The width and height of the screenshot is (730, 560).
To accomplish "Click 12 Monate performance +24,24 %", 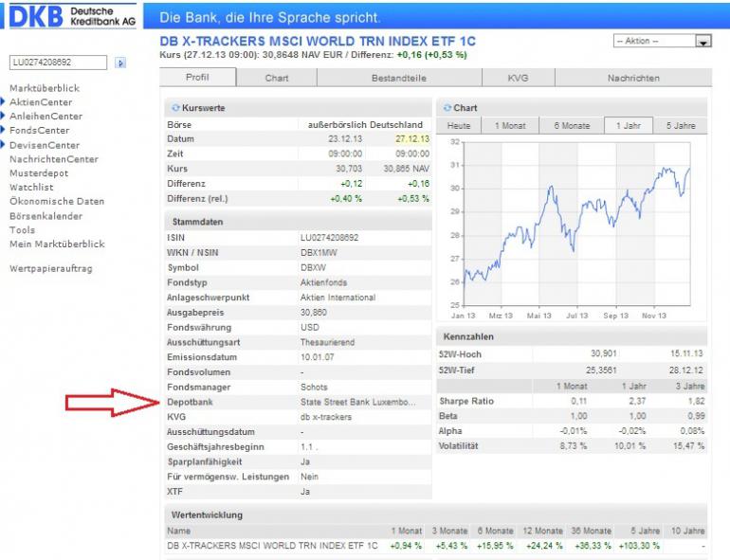I will coord(544,545).
